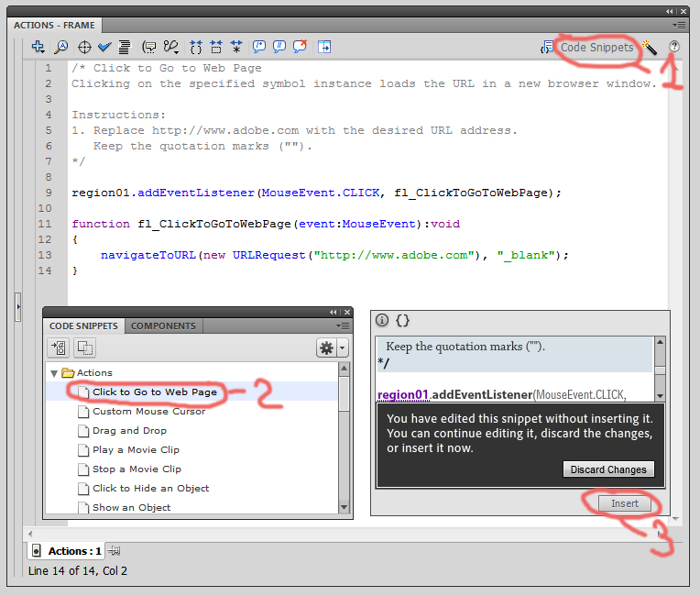Click the Expand all icon
The image size is (700, 596).
point(236,47)
